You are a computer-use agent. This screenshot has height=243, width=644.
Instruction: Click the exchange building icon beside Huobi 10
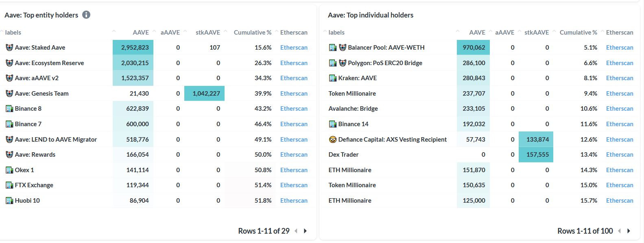(x=9, y=200)
